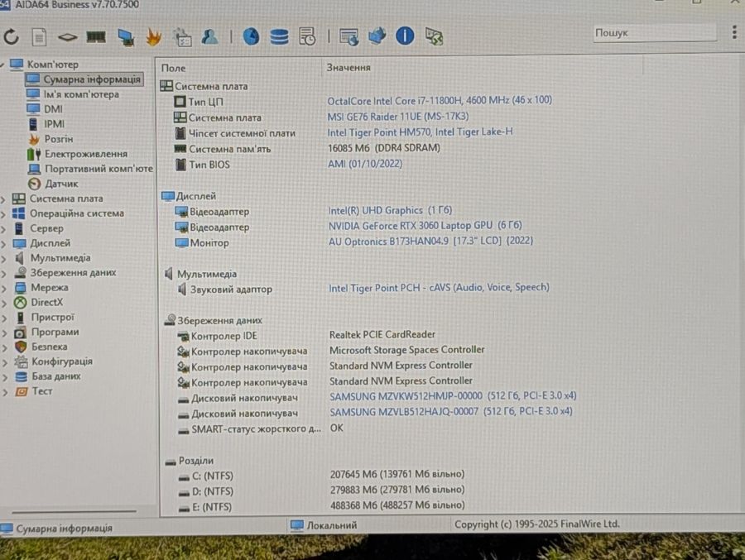Expand the Операційна система tree node
Screen dimensions: 745x560
[x=4, y=214]
